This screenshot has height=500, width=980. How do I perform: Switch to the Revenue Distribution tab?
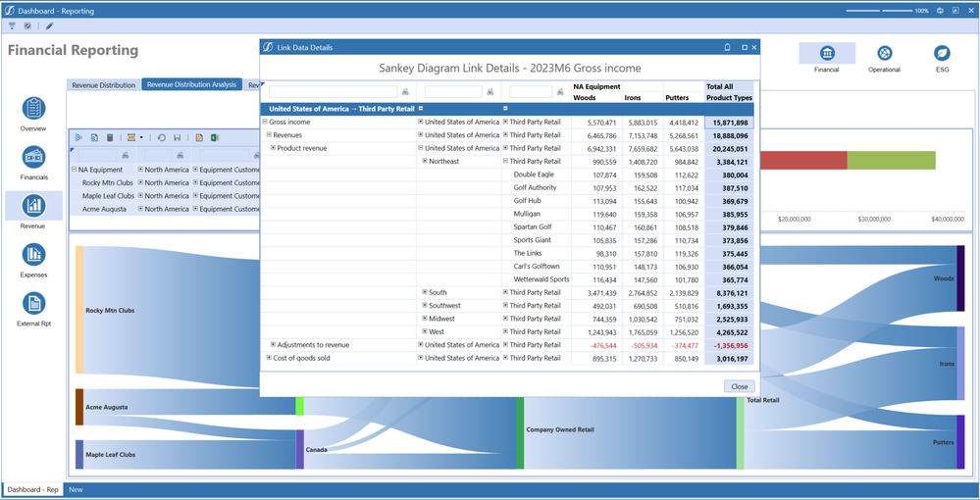104,85
